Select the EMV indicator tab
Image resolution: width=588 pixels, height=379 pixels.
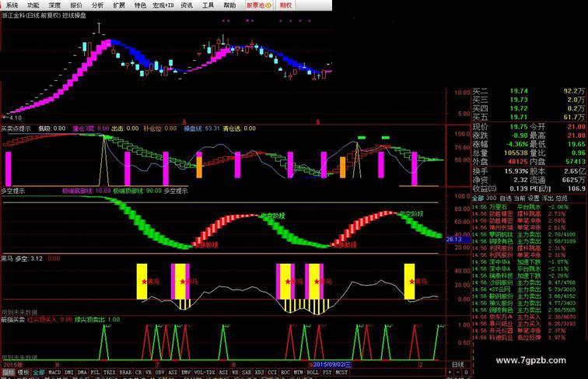186,373
